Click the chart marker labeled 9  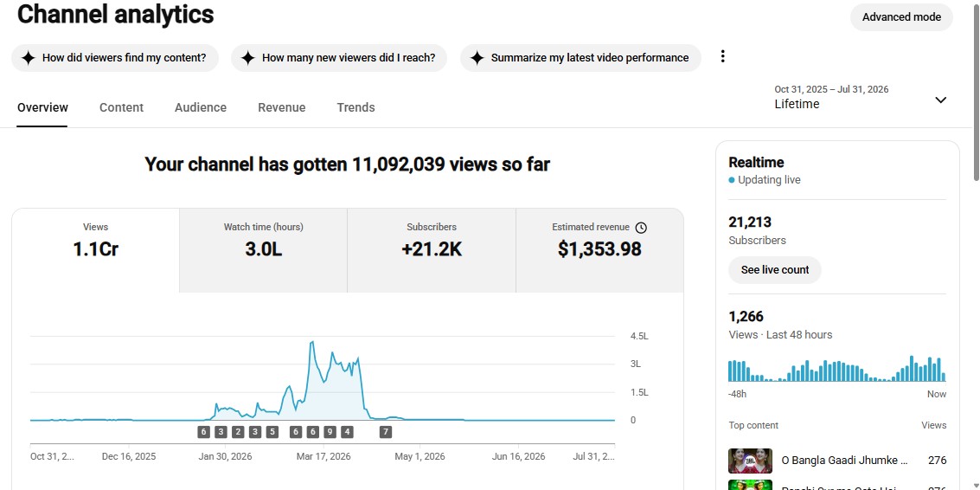pyautogui.click(x=330, y=432)
